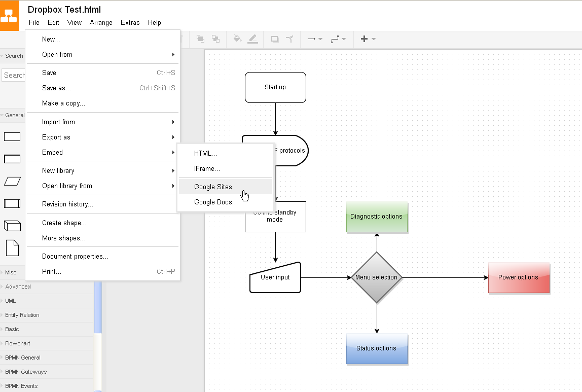Screen dimensions: 582x392
Task: Open the Waypoints style dropdown
Action: tap(338, 39)
